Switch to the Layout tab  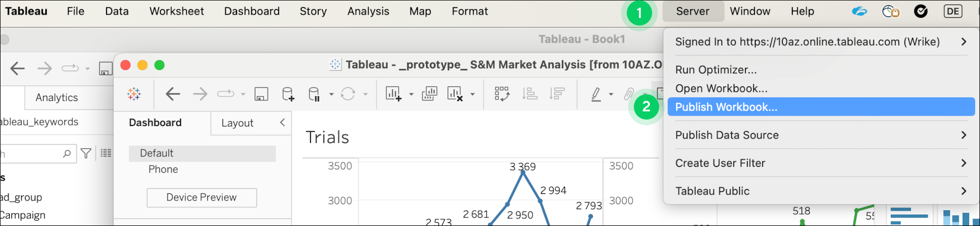pyautogui.click(x=237, y=123)
